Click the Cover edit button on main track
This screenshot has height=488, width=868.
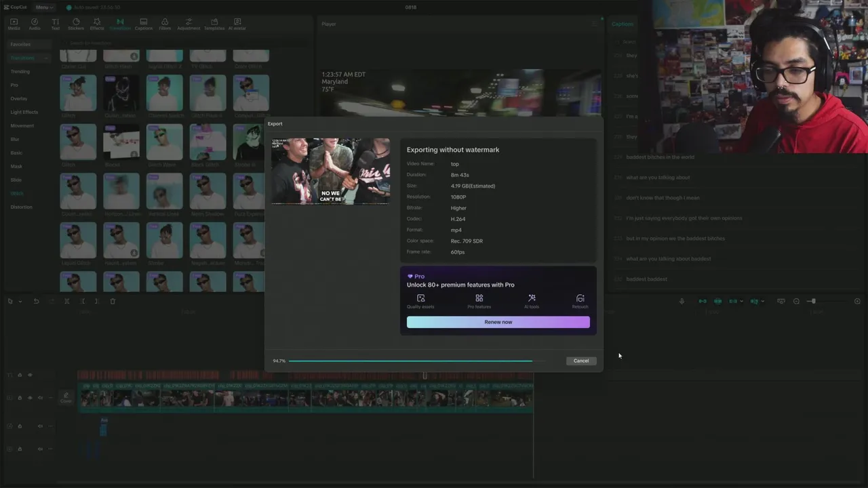[x=66, y=398]
